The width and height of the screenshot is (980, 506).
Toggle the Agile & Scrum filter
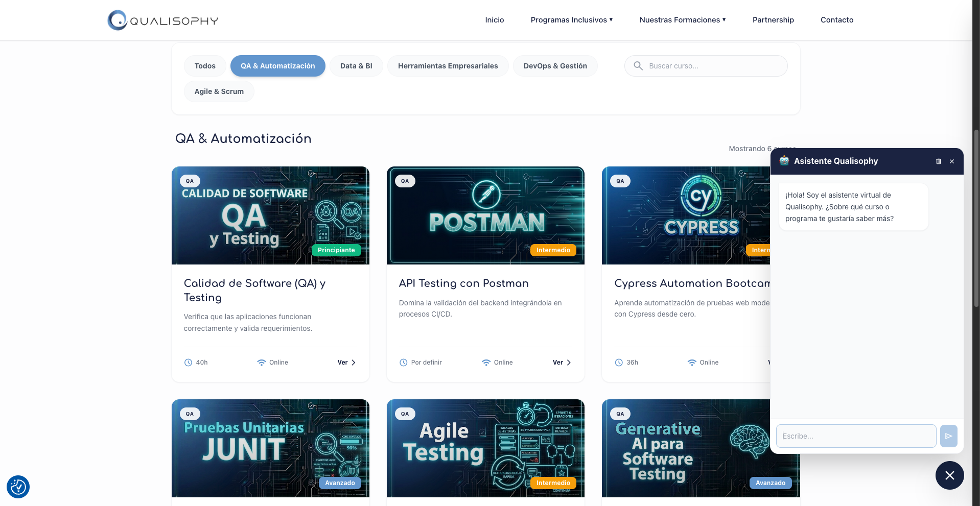(x=219, y=91)
